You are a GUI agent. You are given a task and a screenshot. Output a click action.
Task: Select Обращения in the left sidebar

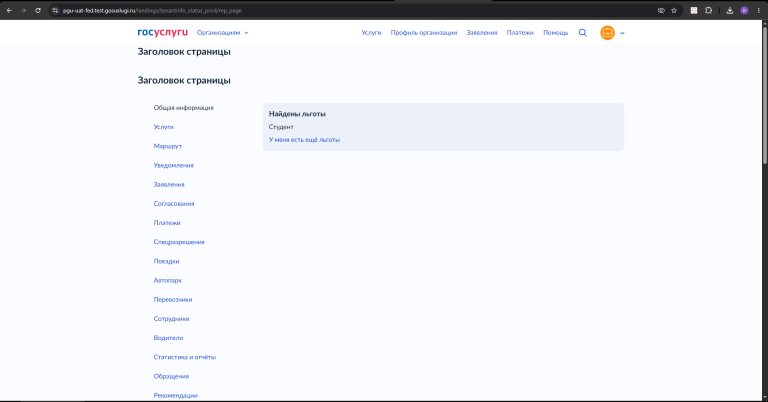(171, 376)
